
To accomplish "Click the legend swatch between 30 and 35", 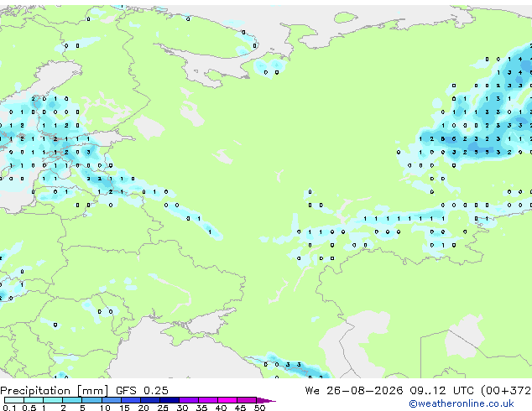I will coord(189,400).
